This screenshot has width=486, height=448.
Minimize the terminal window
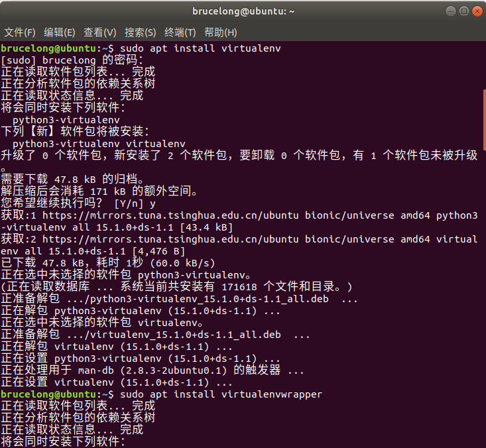[x=450, y=11]
